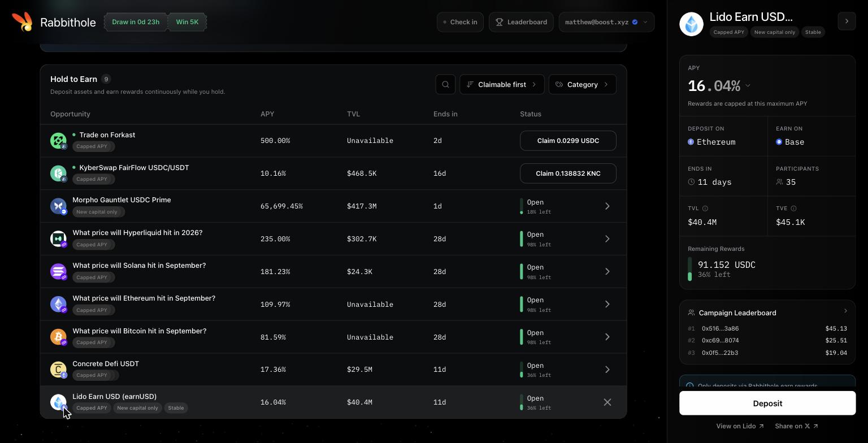The height and width of the screenshot is (443, 868).
Task: Click the Hyperliquid price opportunity icon
Action: tap(58, 239)
